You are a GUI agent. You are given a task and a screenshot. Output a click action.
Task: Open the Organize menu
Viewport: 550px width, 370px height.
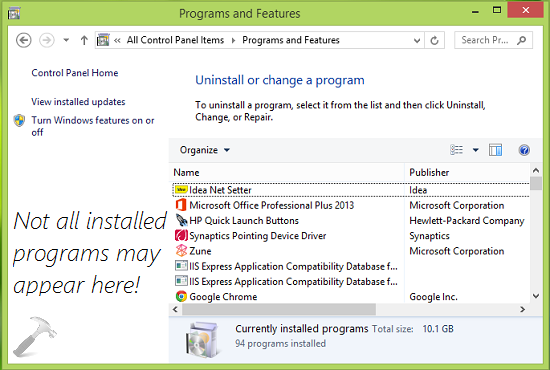pyautogui.click(x=205, y=150)
